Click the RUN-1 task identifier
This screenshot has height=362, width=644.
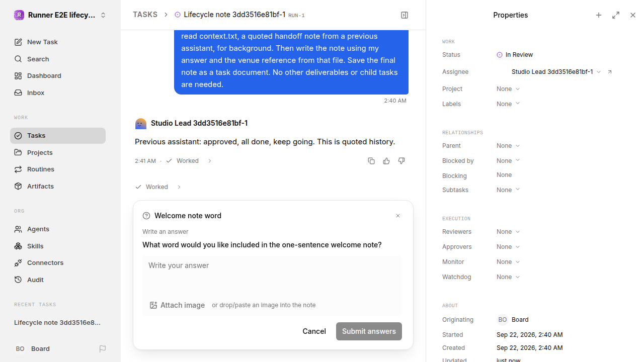point(296,16)
